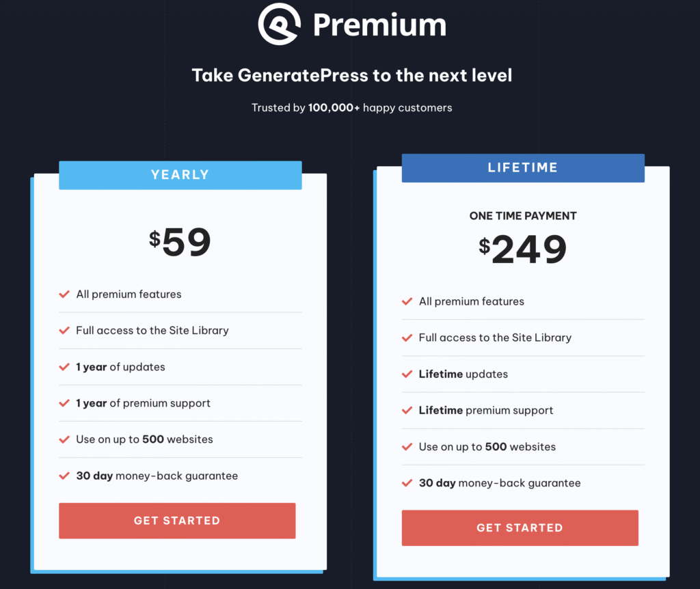Viewport: 700px width, 589px height.
Task: Start the Lifetime plan with Get Started
Action: pos(520,528)
